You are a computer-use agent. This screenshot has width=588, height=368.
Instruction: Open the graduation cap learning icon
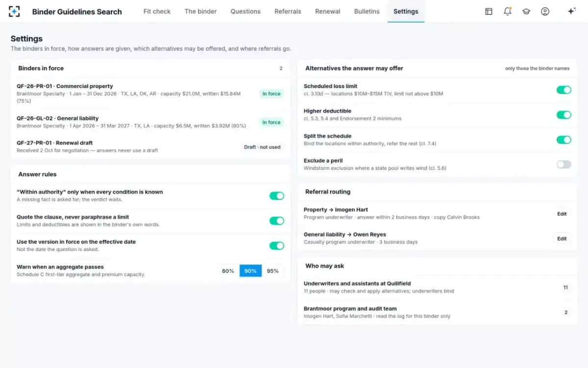[526, 11]
